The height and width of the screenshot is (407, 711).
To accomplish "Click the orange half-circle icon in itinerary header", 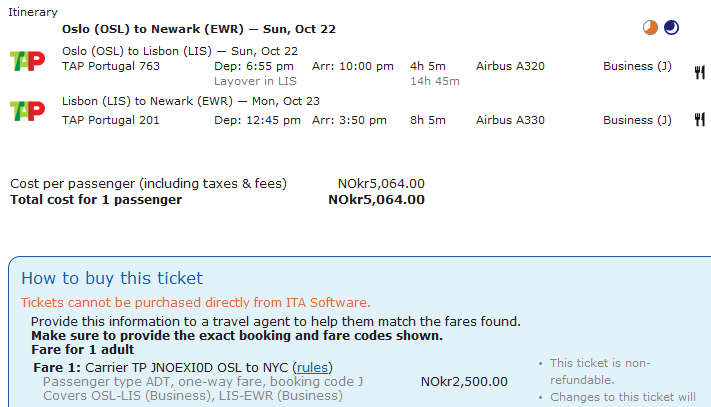I will tap(651, 28).
